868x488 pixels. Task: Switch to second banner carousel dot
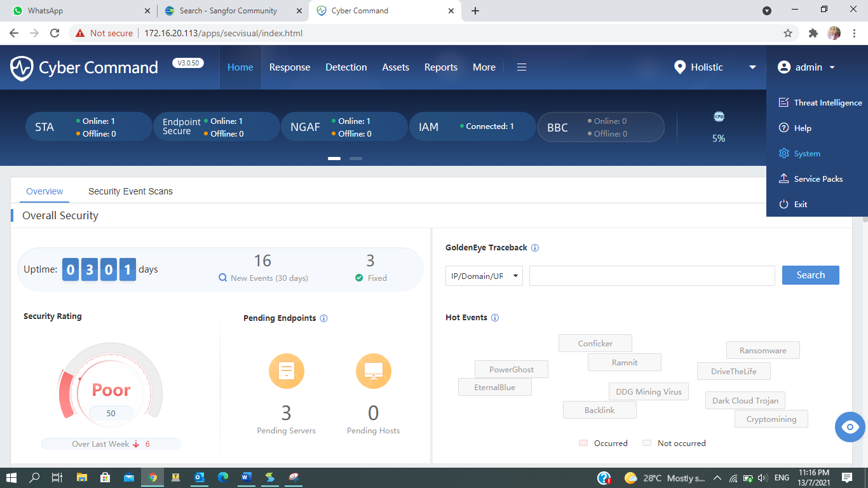coord(356,158)
